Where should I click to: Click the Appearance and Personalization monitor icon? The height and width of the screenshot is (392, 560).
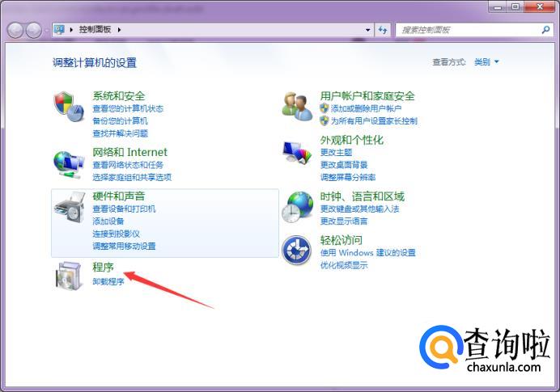pos(297,152)
